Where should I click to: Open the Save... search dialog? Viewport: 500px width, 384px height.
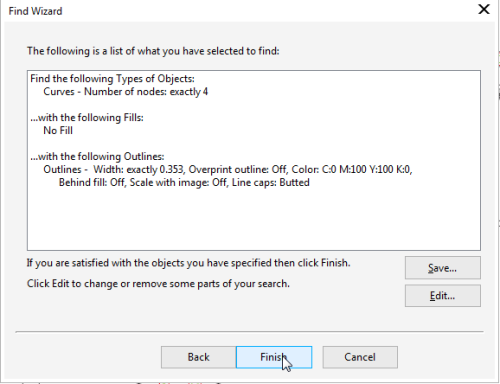click(443, 268)
